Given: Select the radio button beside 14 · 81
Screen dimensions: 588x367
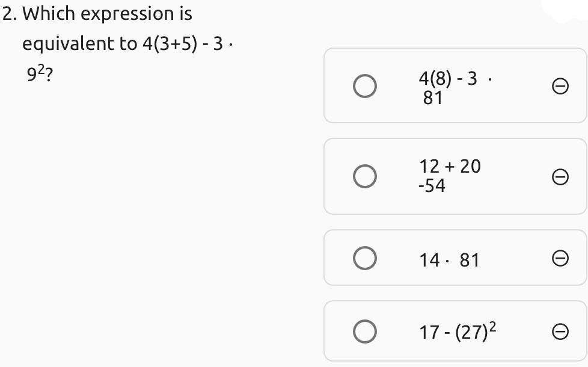Looking at the screenshot, I should [x=365, y=258].
